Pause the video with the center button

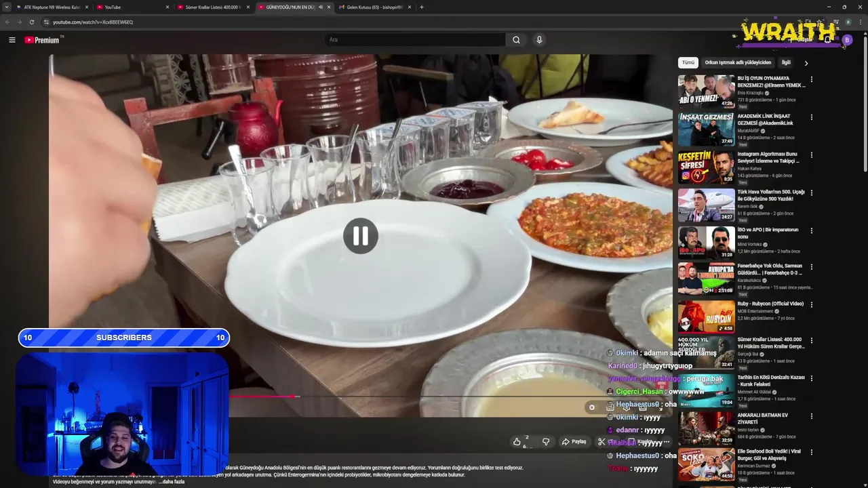click(x=360, y=236)
